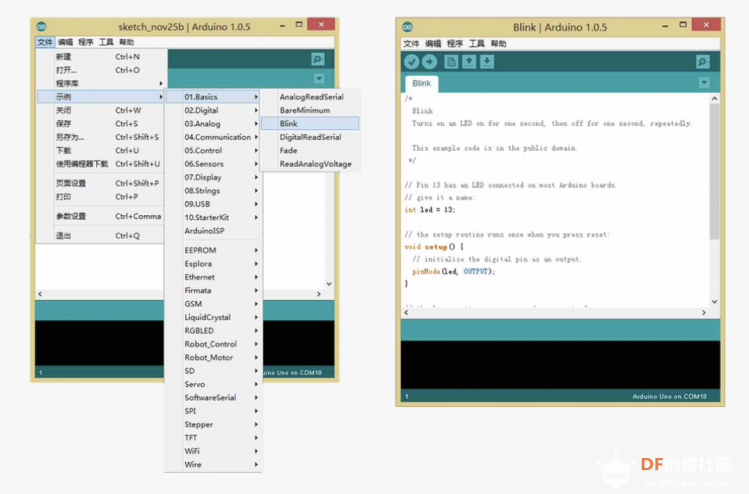Expand Wire library examples
Screen dimensions: 749x494
tap(213, 464)
